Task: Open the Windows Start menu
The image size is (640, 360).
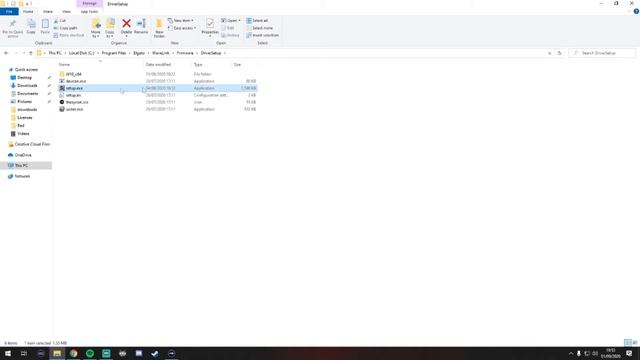Action: (8, 353)
